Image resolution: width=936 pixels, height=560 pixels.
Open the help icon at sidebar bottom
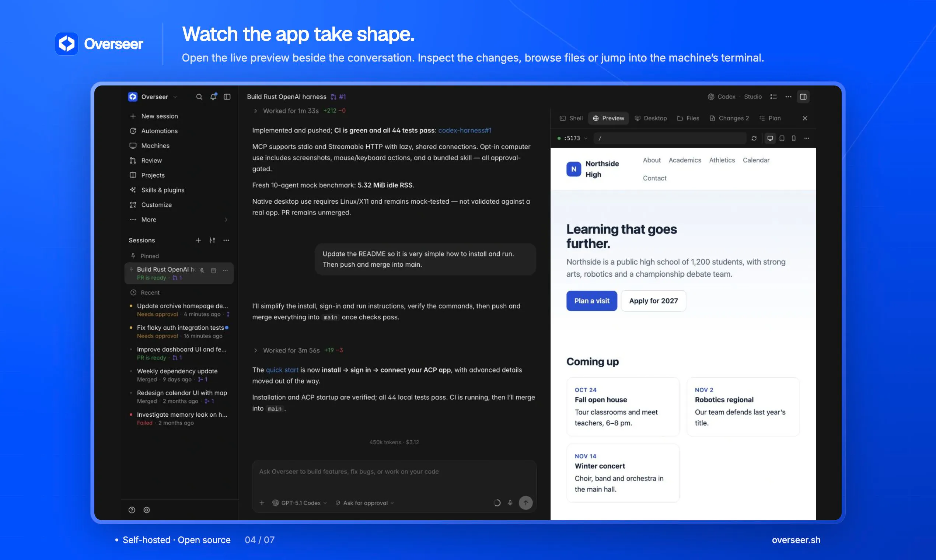coord(132,510)
